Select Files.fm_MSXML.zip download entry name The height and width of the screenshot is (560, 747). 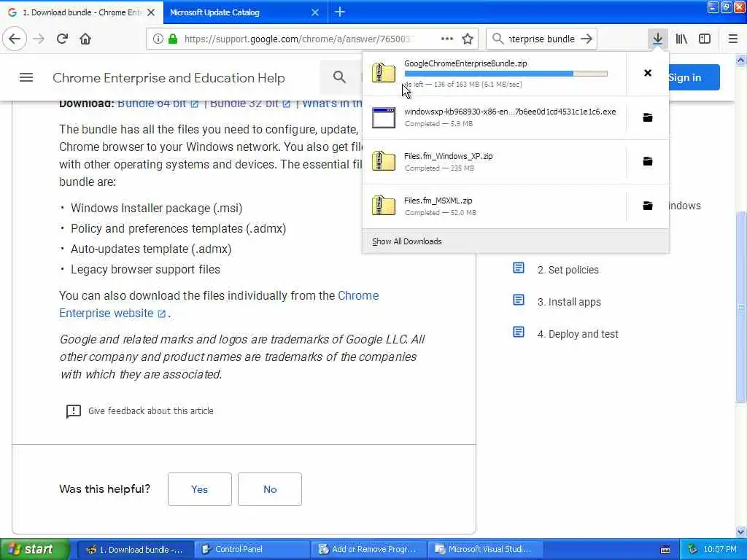pyautogui.click(x=438, y=201)
